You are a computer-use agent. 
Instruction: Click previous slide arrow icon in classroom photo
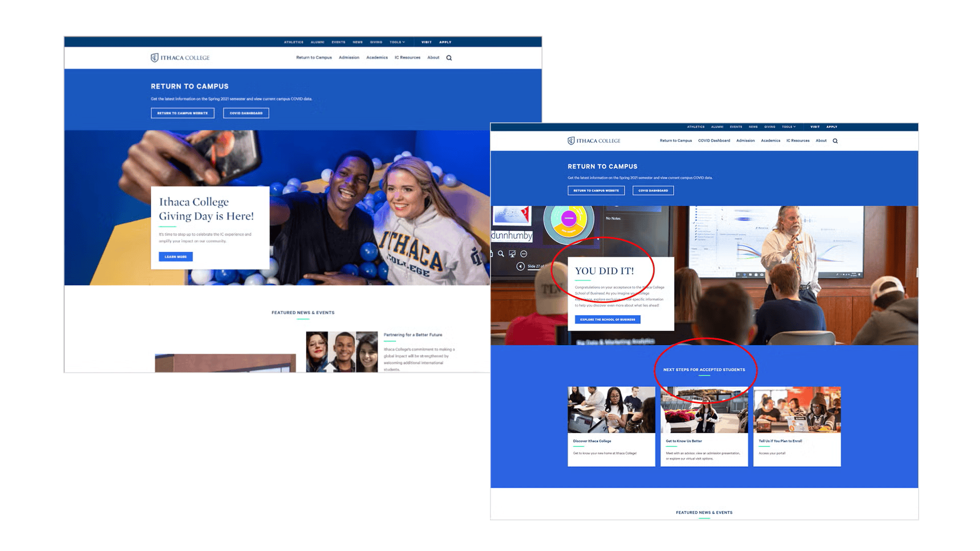coord(520,266)
